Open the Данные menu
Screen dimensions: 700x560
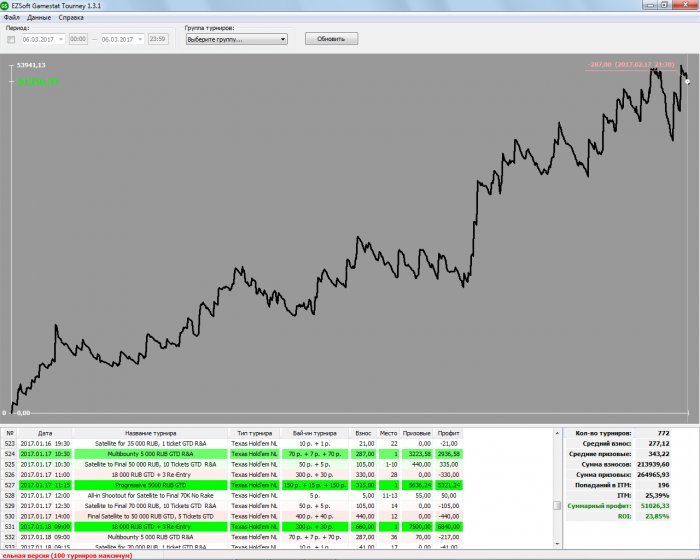[x=40, y=18]
